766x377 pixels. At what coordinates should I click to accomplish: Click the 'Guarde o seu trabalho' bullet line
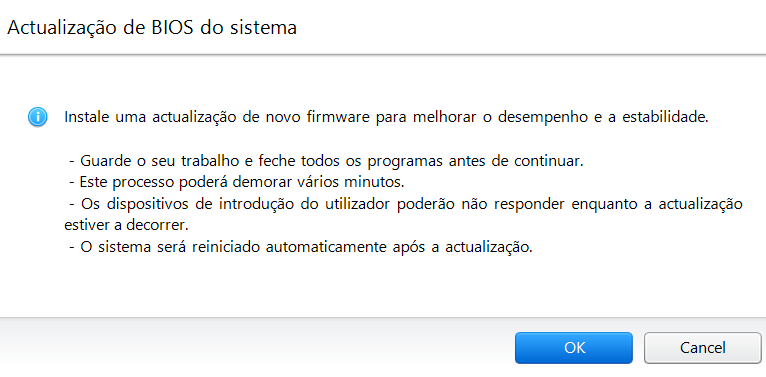[x=326, y=161]
